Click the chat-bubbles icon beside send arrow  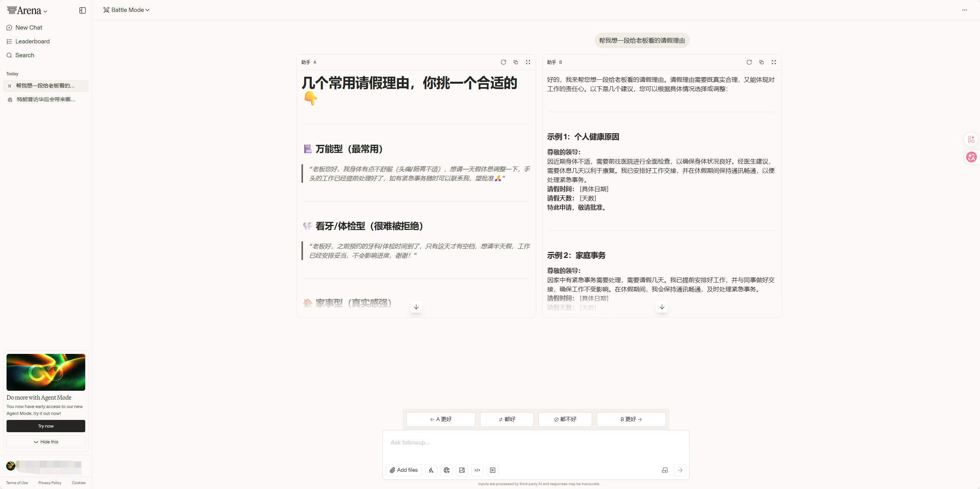coord(664,470)
